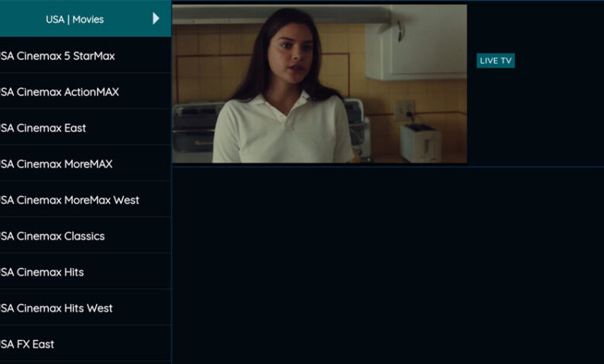Click the blank space above the LIVE TV badge
Viewport: 604px width, 364px height.
click(496, 29)
